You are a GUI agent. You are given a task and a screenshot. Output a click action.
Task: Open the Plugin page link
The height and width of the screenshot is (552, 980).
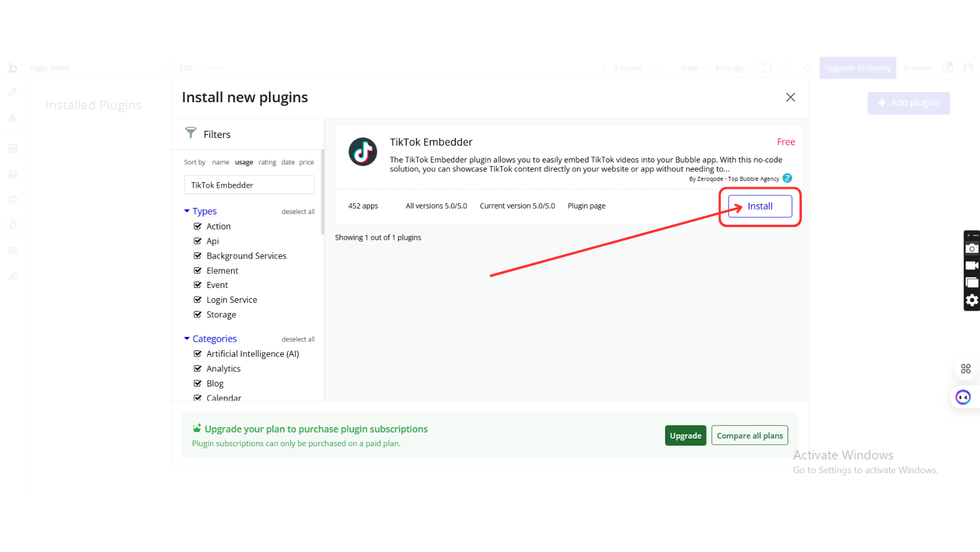point(586,206)
